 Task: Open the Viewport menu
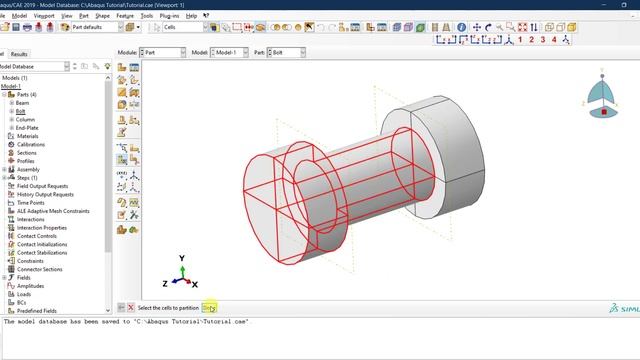pyautogui.click(x=44, y=16)
